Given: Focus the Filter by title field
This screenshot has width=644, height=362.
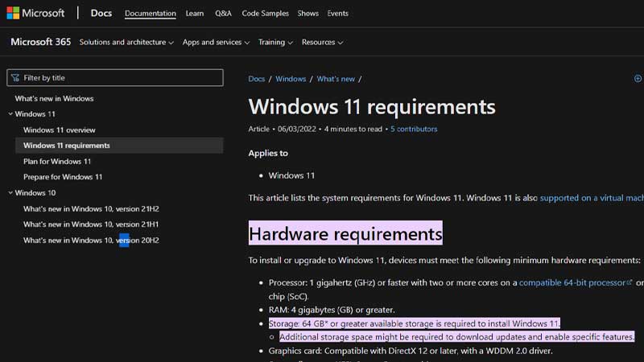Looking at the screenshot, I should [x=115, y=77].
